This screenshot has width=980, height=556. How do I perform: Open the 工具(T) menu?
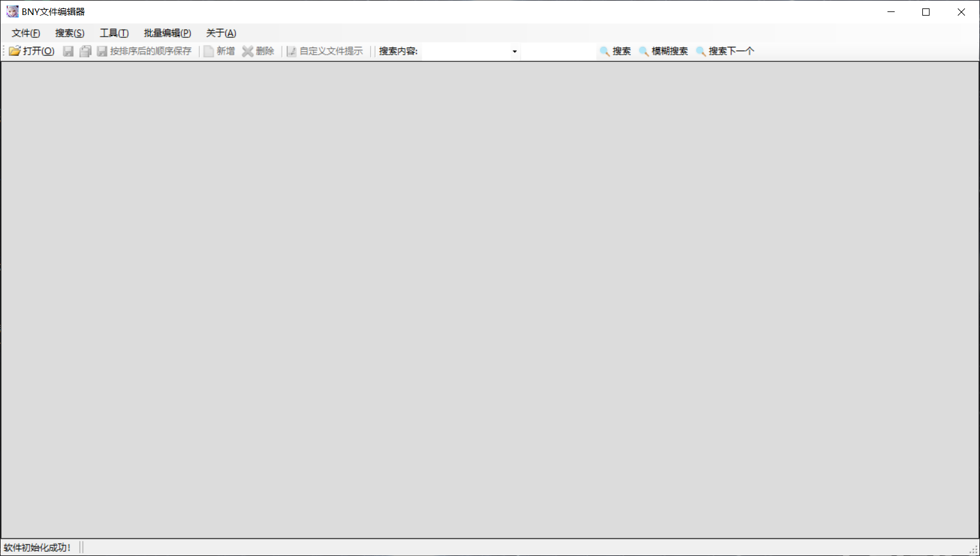click(x=114, y=33)
